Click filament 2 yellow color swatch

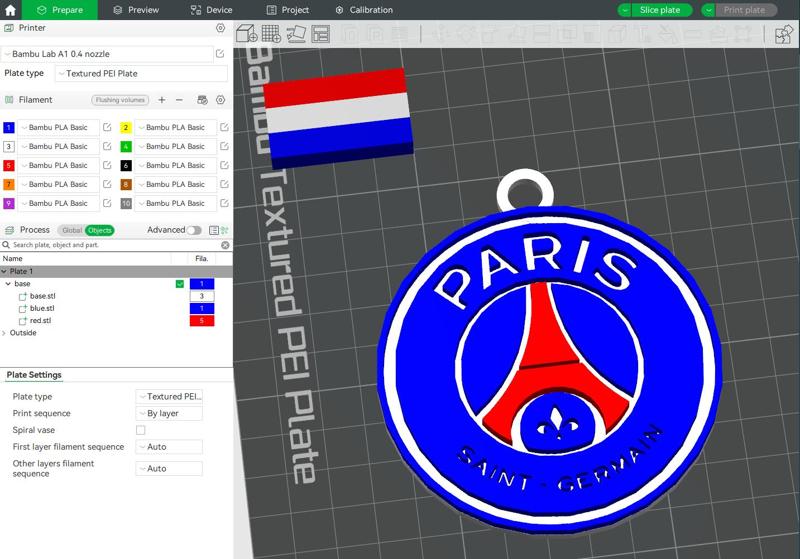click(126, 128)
